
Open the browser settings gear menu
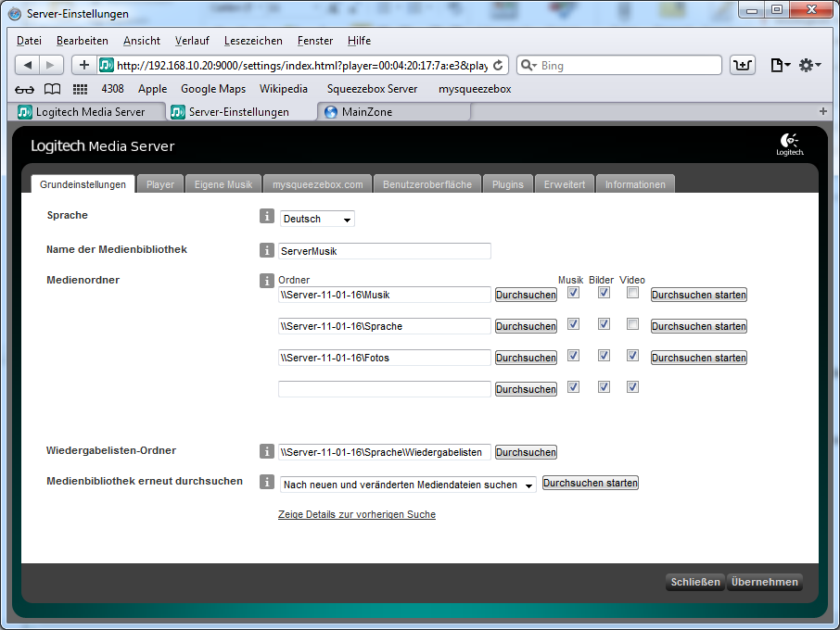tap(808, 65)
